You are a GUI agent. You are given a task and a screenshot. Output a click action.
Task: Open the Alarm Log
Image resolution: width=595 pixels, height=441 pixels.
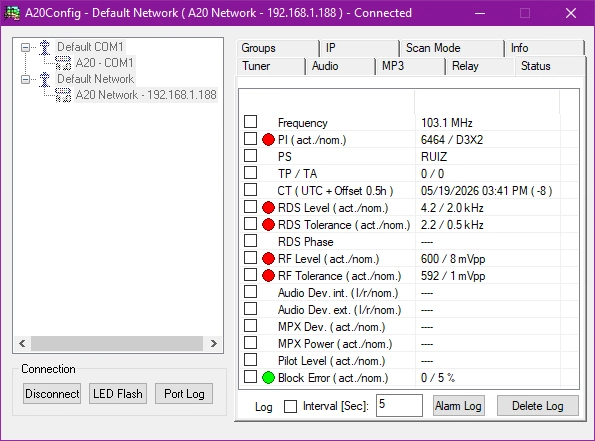[458, 406]
